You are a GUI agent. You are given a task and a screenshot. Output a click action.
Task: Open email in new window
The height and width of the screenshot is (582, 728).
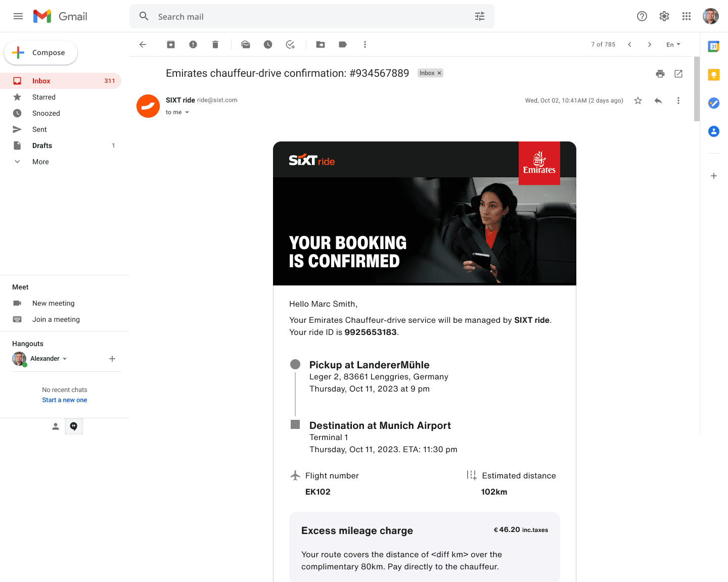[x=678, y=74]
